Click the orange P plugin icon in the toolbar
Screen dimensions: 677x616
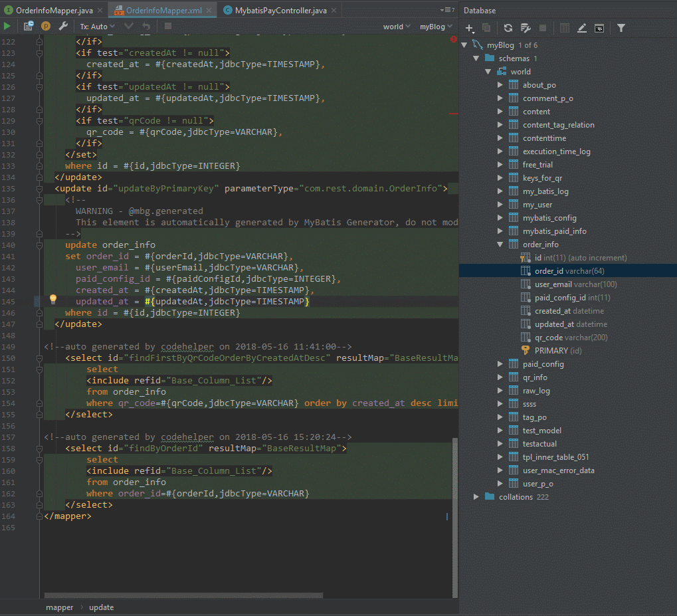pyautogui.click(x=45, y=25)
